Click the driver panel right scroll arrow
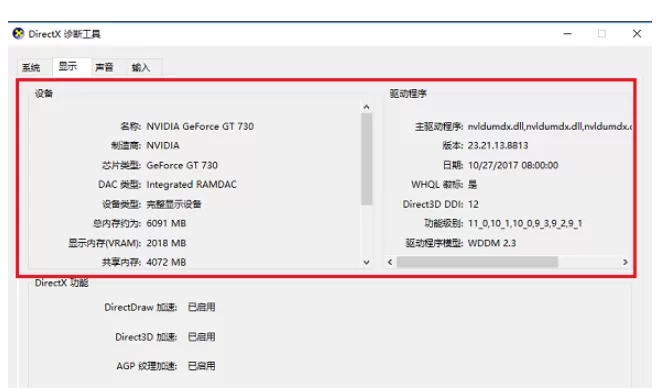Screen dimensions: 656x390 tap(625, 262)
